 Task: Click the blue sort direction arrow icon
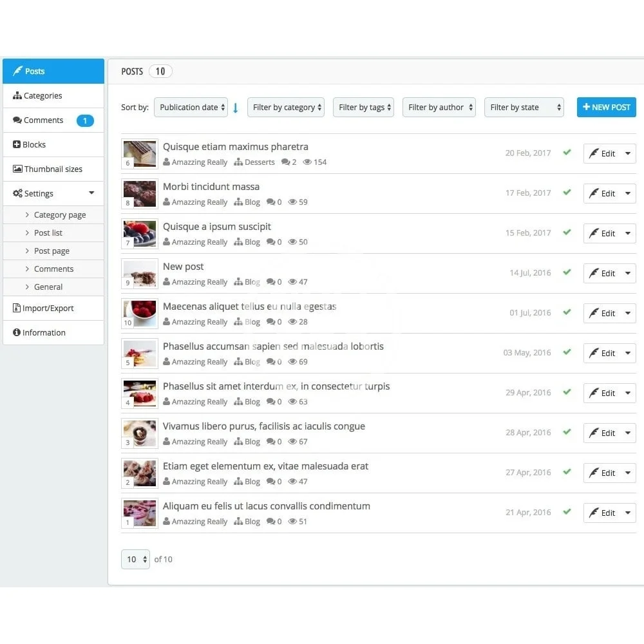pyautogui.click(x=235, y=108)
